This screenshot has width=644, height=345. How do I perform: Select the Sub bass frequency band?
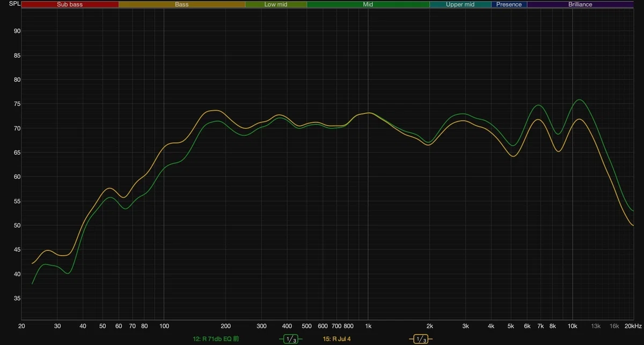click(70, 4)
